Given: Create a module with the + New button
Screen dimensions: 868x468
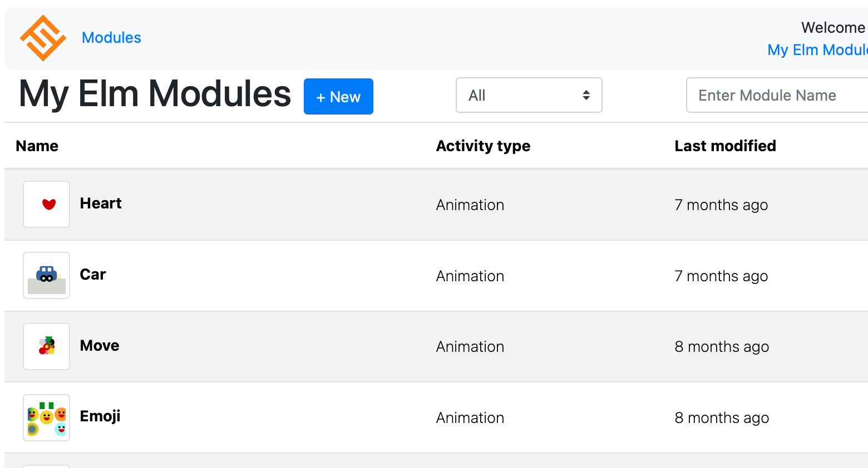Looking at the screenshot, I should (338, 97).
